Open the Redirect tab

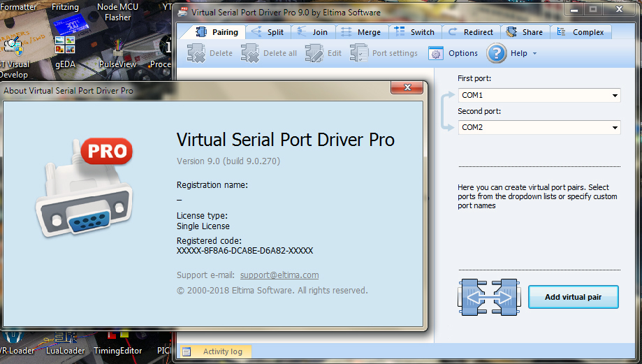click(x=471, y=32)
